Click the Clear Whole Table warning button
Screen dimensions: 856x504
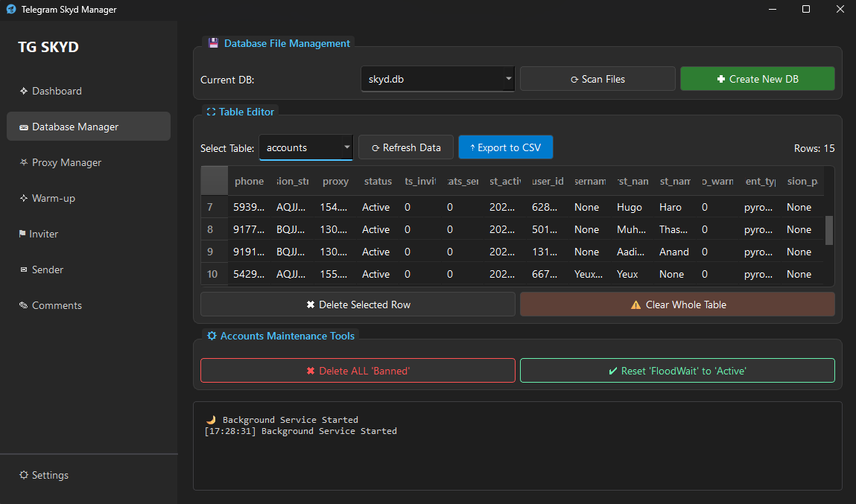[x=677, y=304]
